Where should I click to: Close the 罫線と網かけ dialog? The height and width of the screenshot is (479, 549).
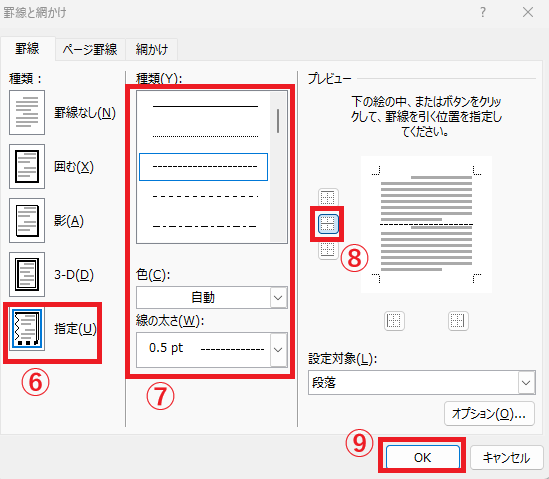pos(528,12)
